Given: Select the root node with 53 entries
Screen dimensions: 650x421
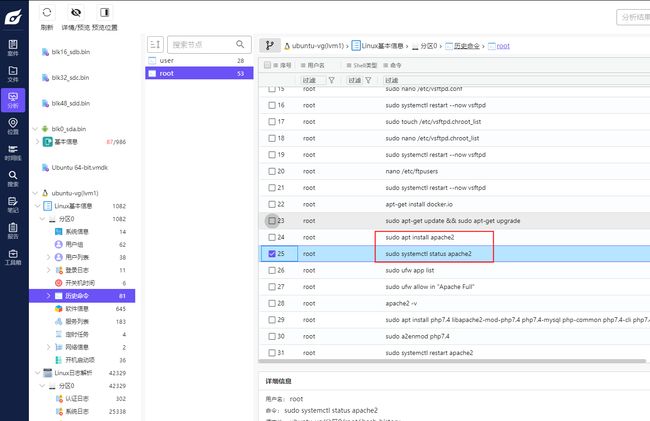Looking at the screenshot, I should coord(199,73).
